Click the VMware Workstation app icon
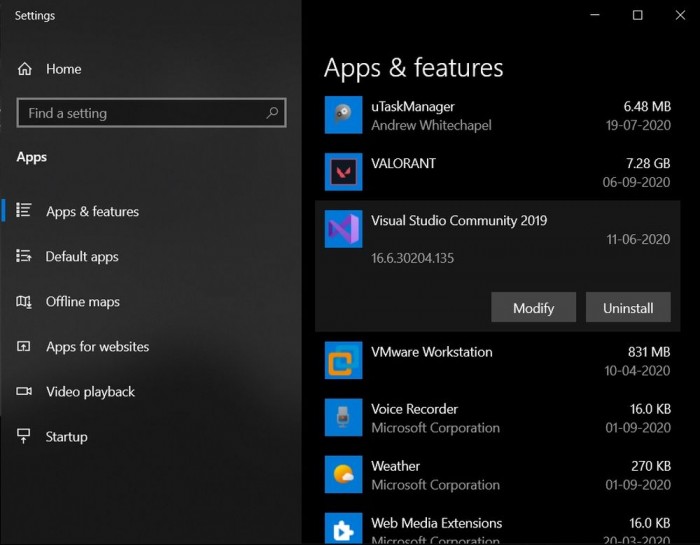Viewport: 700px width, 545px height. (x=343, y=360)
